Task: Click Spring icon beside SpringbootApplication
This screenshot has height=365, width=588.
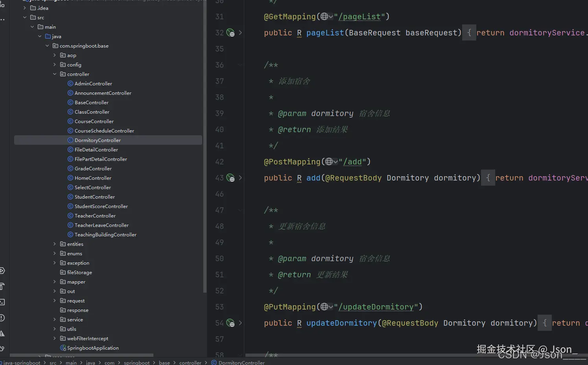Action: coord(63,348)
